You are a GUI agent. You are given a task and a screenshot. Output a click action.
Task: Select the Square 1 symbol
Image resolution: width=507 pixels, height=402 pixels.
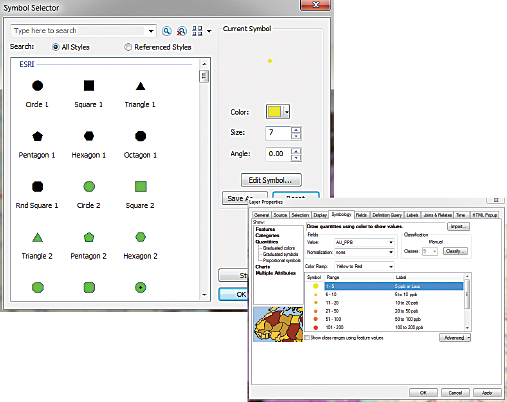tap(89, 86)
